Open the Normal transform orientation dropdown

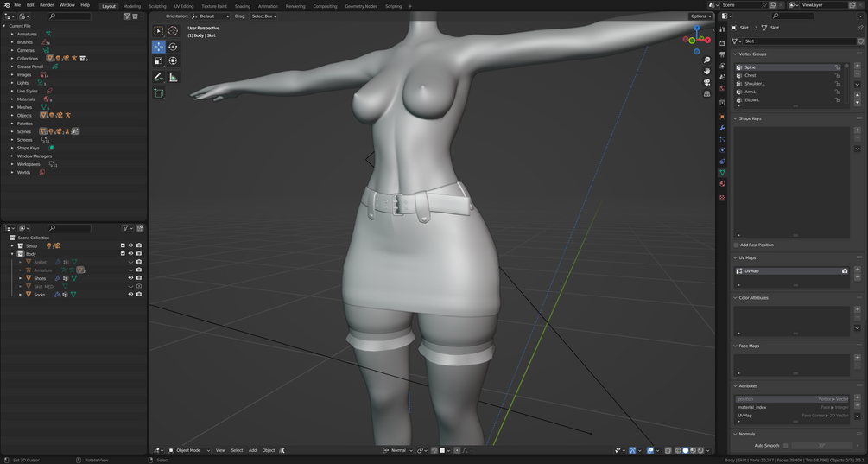pyautogui.click(x=397, y=450)
